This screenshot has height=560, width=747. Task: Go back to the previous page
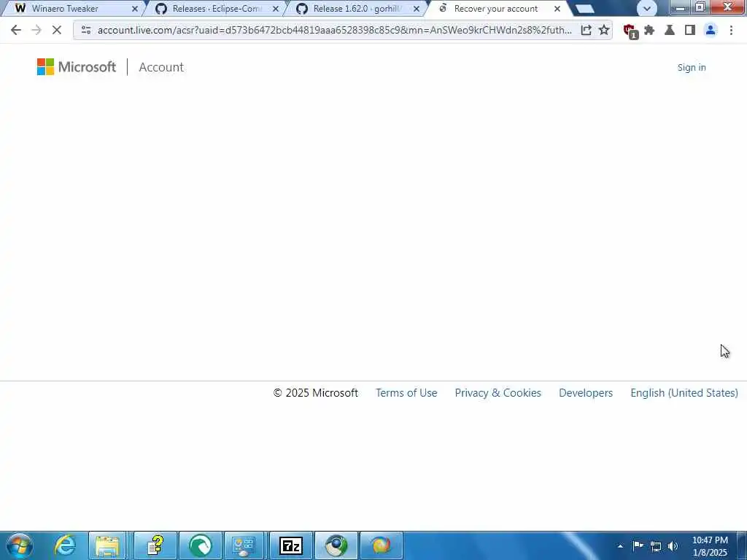pyautogui.click(x=16, y=30)
